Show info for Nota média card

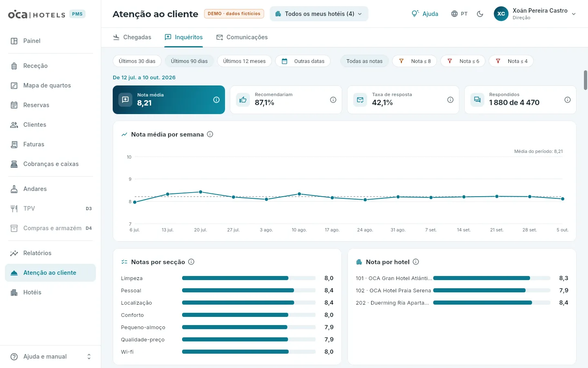click(216, 100)
